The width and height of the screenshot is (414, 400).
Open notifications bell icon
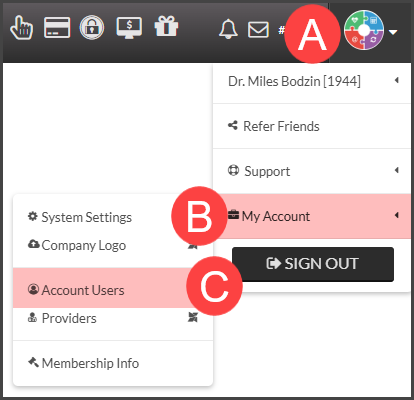click(x=228, y=29)
